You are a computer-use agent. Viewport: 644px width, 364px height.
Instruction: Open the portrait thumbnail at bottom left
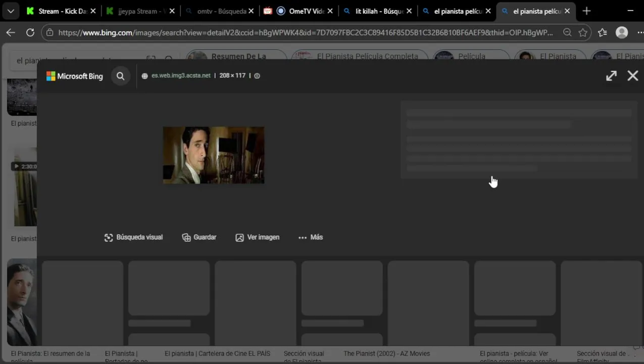(x=22, y=302)
